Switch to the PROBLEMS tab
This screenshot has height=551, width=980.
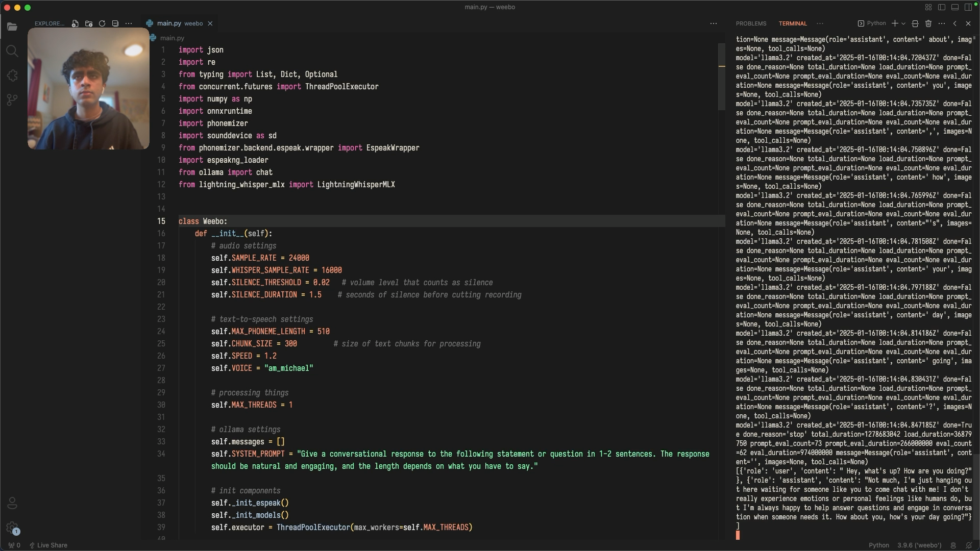click(x=751, y=23)
